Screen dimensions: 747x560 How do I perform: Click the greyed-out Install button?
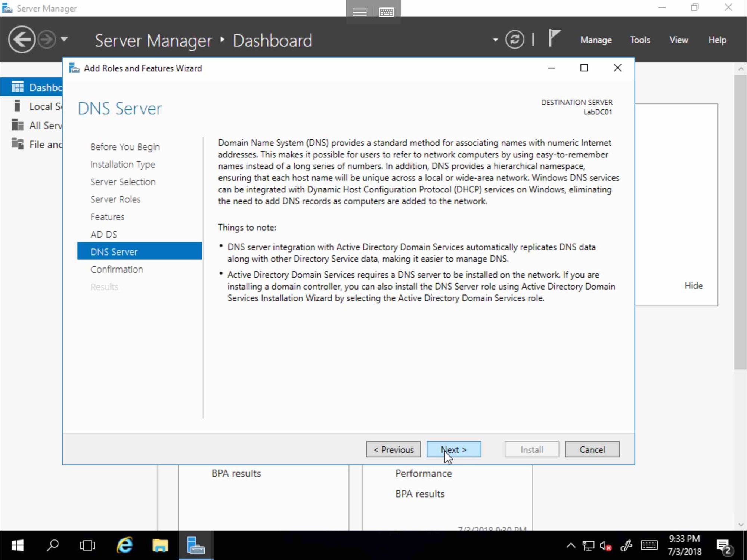tap(531, 449)
